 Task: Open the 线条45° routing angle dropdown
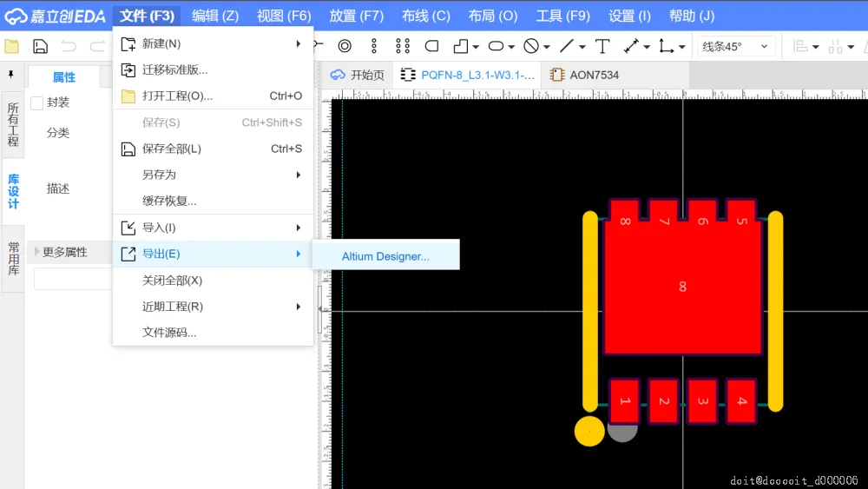pos(735,47)
